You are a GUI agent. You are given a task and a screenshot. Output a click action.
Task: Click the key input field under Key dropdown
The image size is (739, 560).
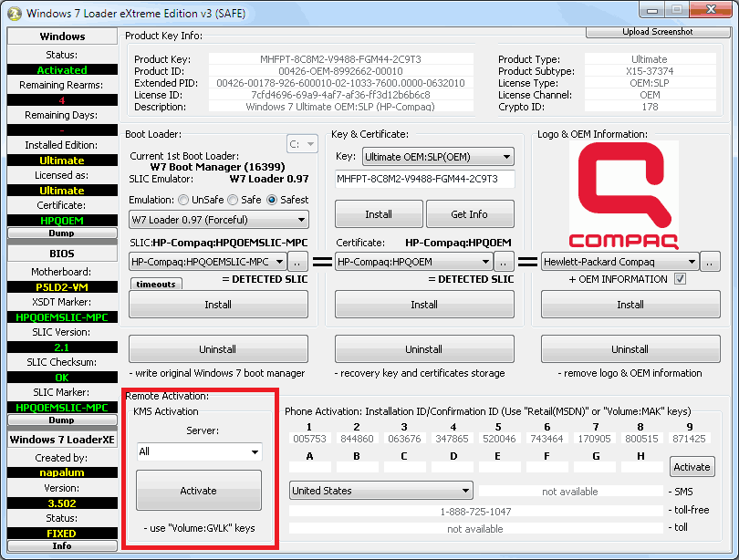coord(424,179)
